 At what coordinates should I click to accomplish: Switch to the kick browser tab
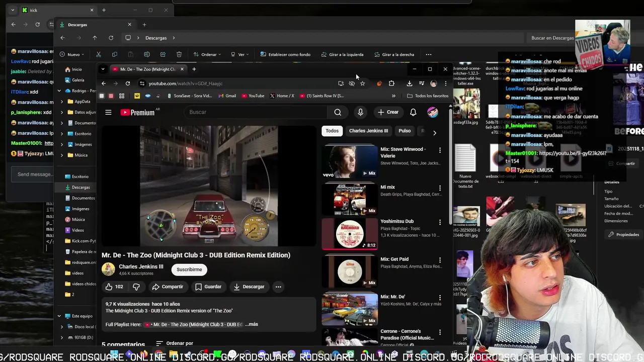pyautogui.click(x=58, y=10)
